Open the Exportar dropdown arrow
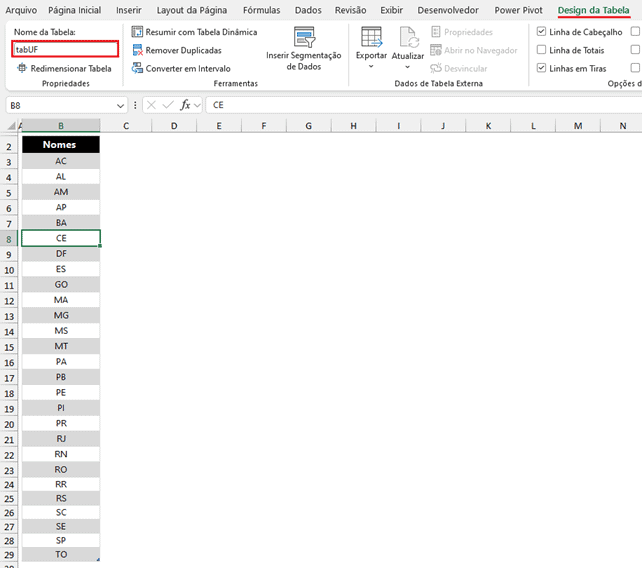Viewport: 642px width, 568px height. click(x=371, y=67)
